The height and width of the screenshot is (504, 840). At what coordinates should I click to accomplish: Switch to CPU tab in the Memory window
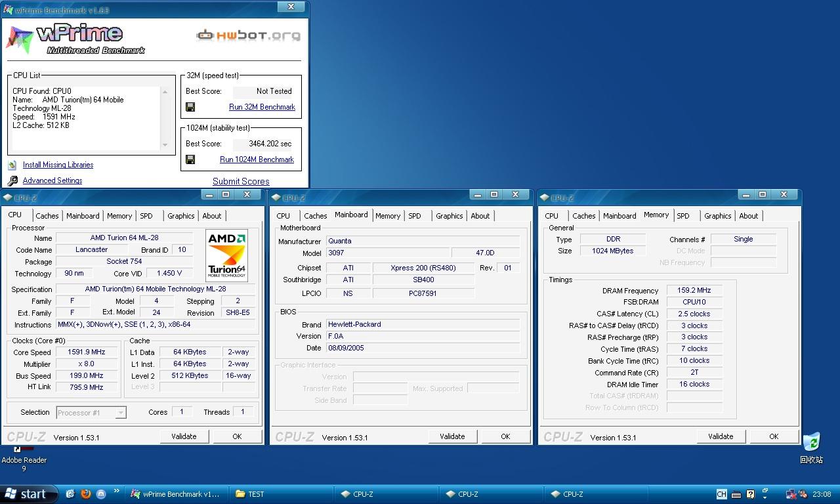(x=552, y=216)
